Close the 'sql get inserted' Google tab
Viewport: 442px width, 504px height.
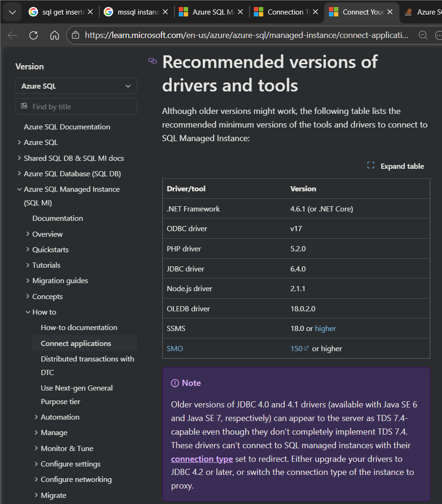click(91, 12)
